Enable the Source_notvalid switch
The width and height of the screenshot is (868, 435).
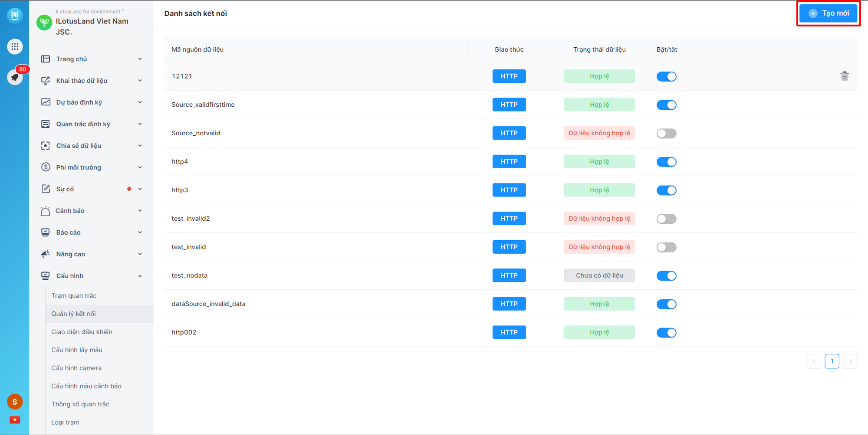point(667,134)
